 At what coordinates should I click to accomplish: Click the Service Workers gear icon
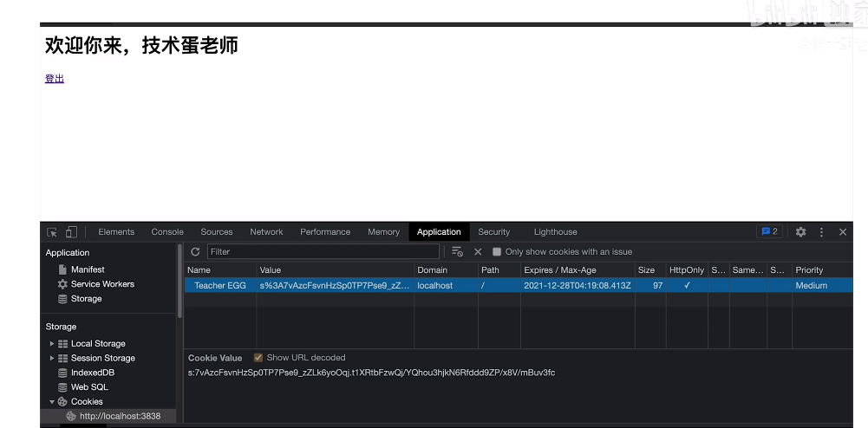click(x=62, y=284)
